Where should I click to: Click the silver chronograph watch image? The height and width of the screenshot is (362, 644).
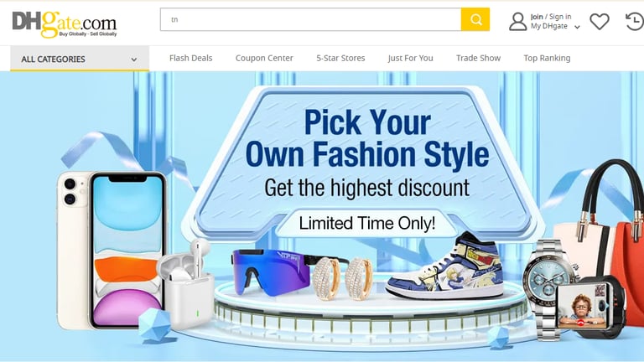click(x=548, y=288)
